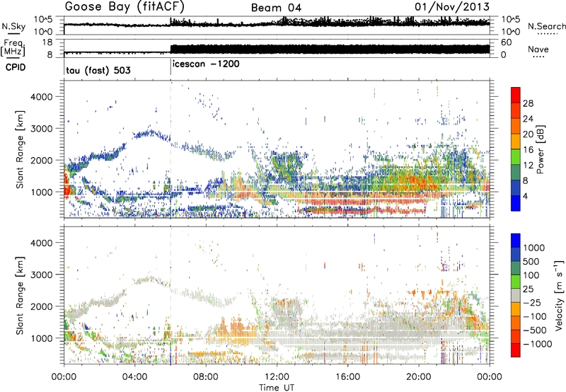Click the date 01/Nov/2013
566x392 pixels.
[x=452, y=6]
